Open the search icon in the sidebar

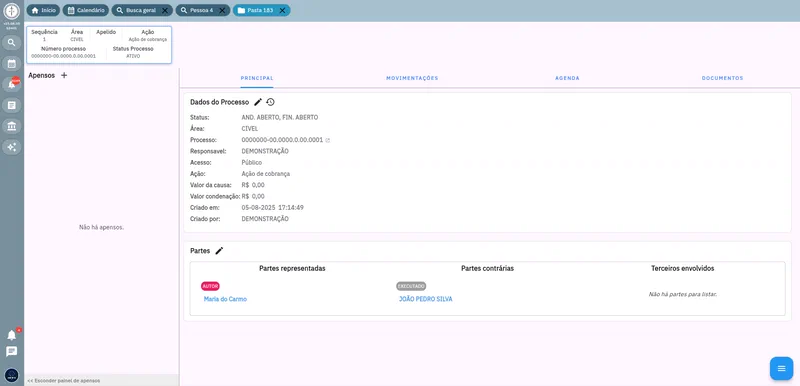(12, 42)
